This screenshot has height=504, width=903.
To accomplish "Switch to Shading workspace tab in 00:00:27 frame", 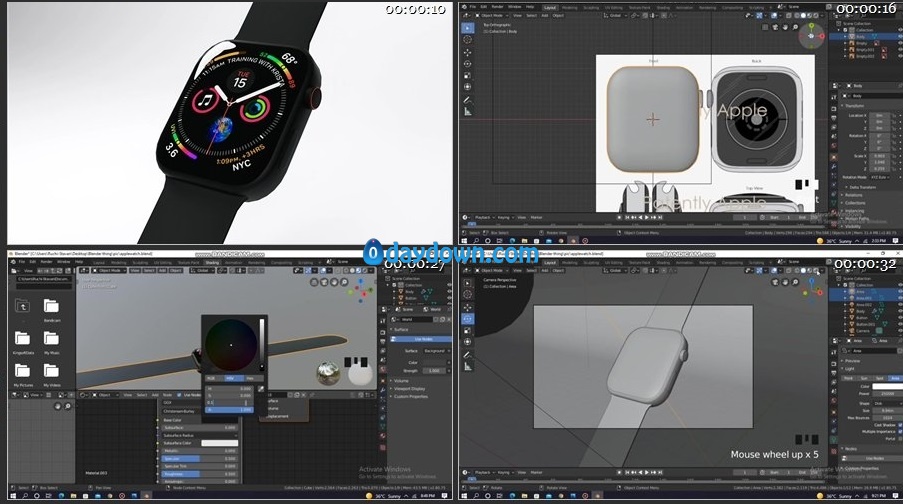I will point(212,262).
